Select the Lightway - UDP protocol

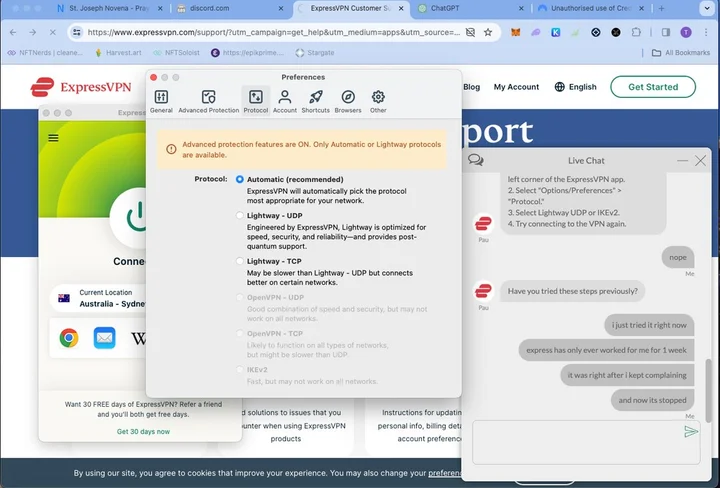click(240, 216)
